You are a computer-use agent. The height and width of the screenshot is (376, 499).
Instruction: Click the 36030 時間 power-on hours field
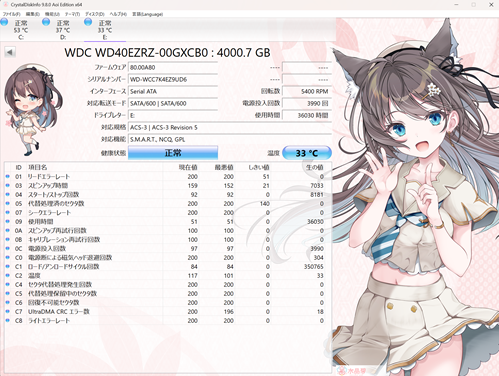[307, 115]
